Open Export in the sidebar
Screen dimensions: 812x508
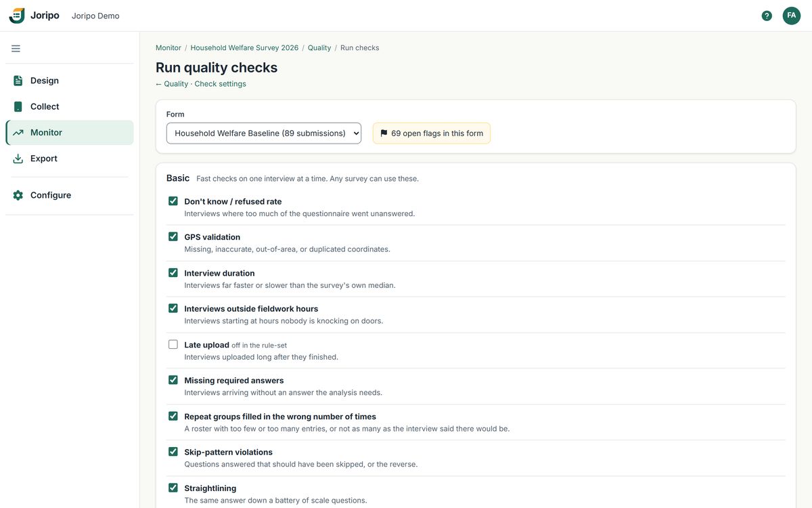pyautogui.click(x=70, y=158)
